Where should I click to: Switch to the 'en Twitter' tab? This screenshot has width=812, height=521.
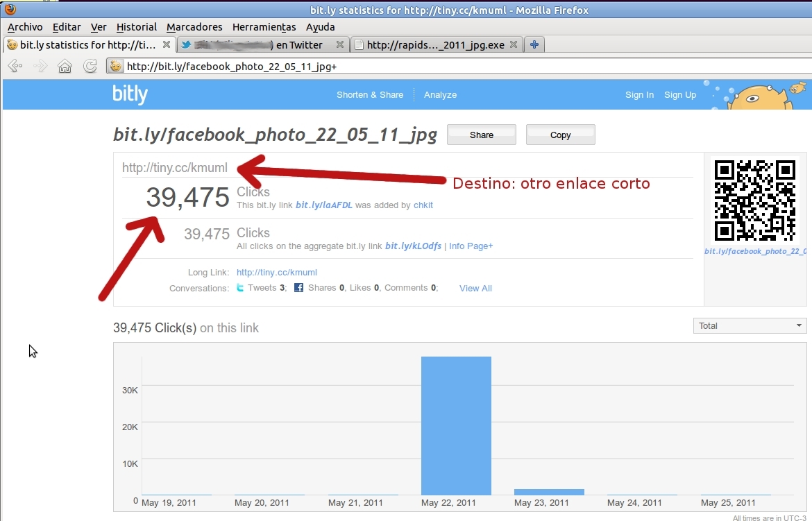(262, 44)
